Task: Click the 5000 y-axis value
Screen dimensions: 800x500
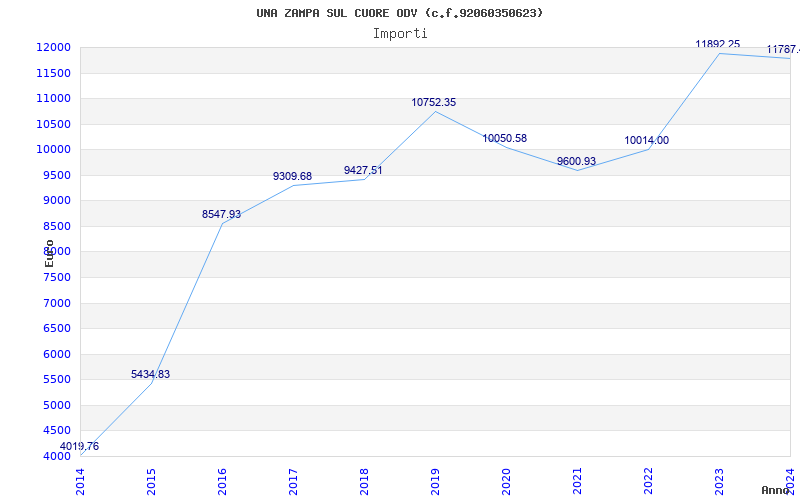Action: [57, 405]
